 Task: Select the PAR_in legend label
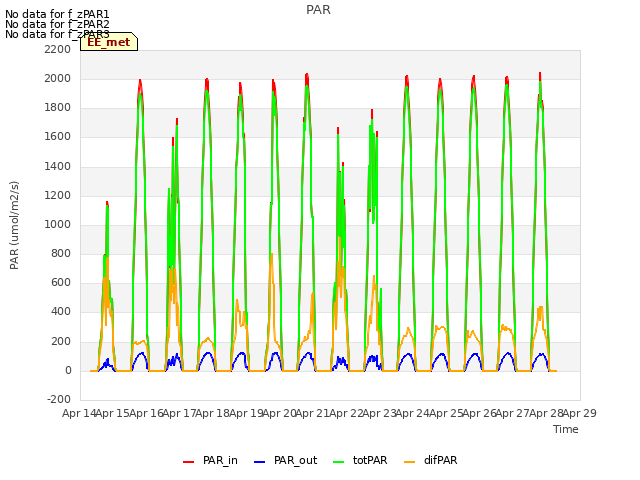point(220,460)
